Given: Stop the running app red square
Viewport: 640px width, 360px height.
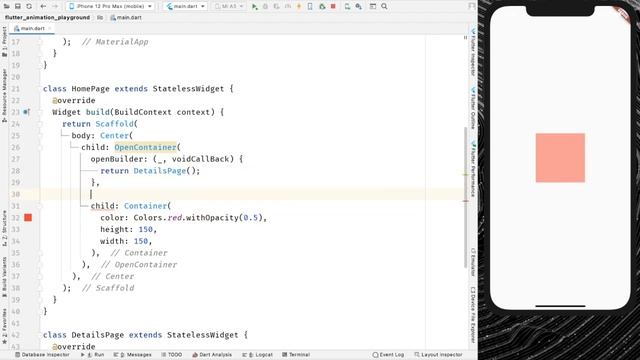Looking at the screenshot, I should pyautogui.click(x=333, y=6).
